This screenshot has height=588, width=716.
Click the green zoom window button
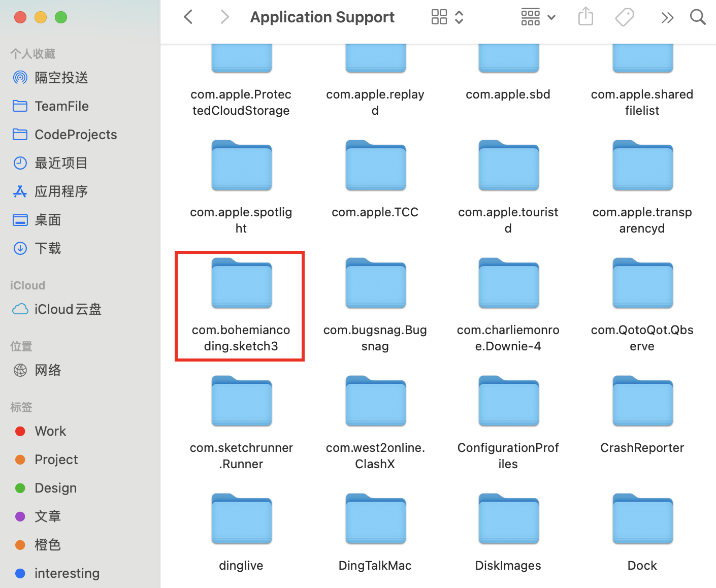click(x=61, y=17)
